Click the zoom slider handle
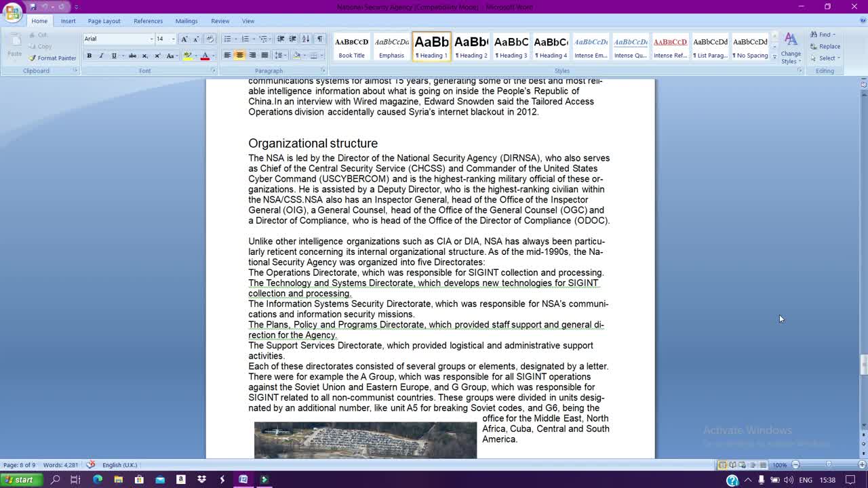Viewport: 868px width, 488px height. tap(829, 465)
